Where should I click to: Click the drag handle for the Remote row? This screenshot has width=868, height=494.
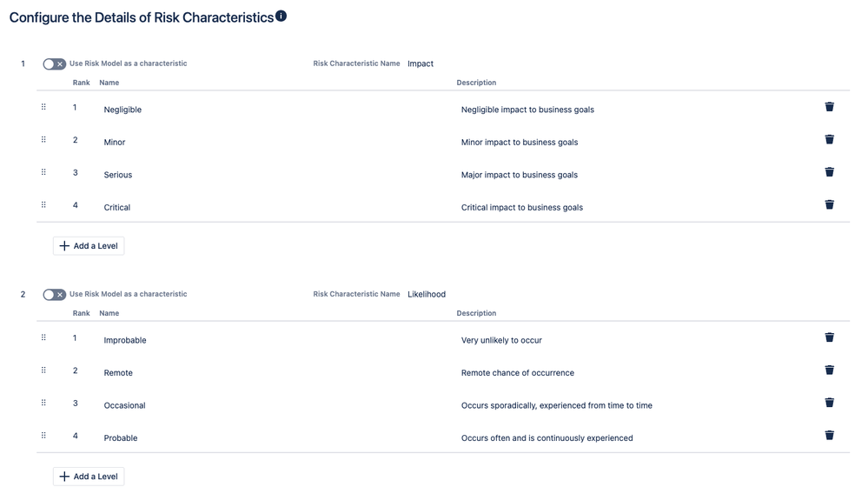tap(43, 370)
